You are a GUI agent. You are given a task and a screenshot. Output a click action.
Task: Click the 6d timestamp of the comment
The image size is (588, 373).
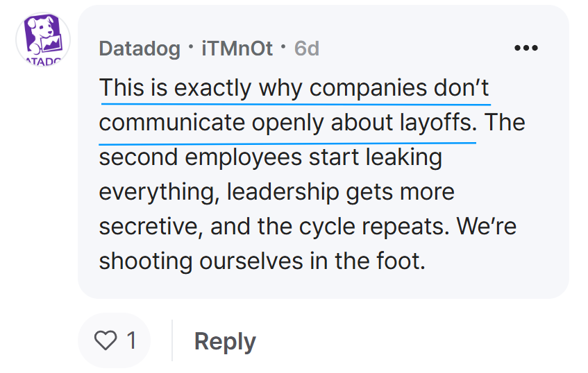coord(307,49)
